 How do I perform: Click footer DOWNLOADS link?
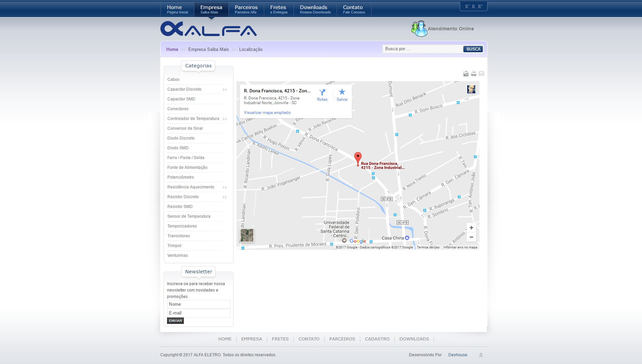pos(414,339)
